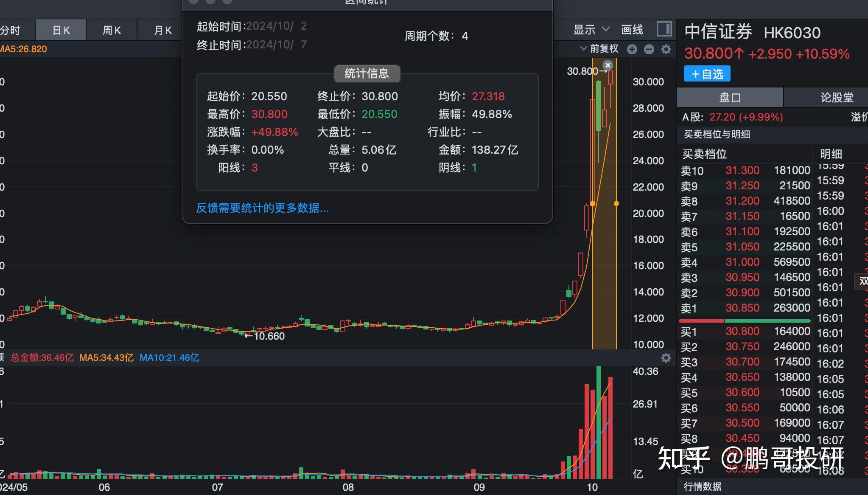Zoom out chart with minus icon

pos(649,49)
